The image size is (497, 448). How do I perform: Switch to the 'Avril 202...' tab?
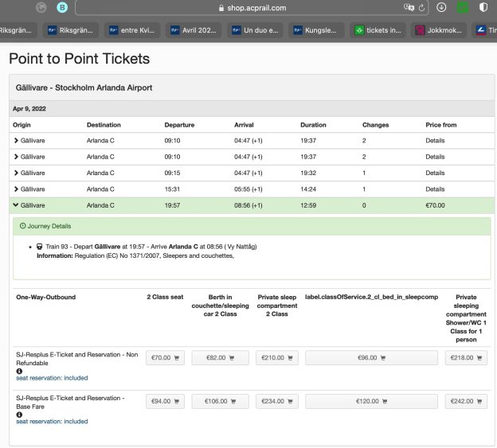click(194, 30)
